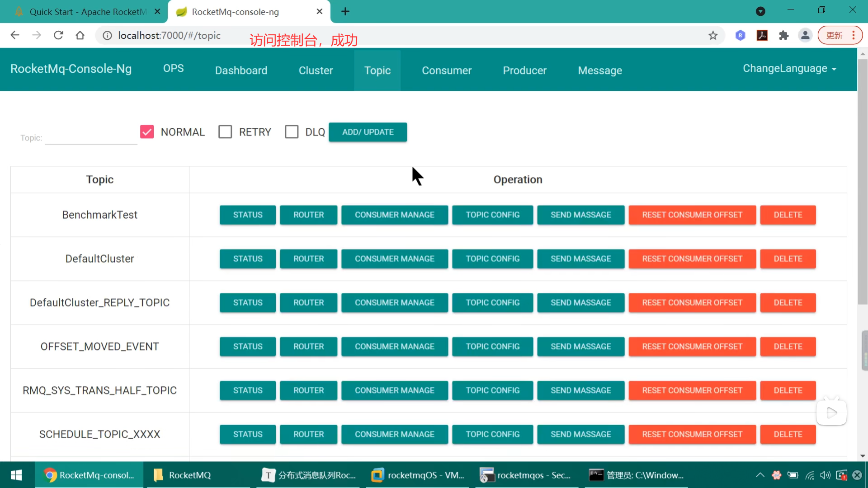The width and height of the screenshot is (868, 488).
Task: Click the ADD/ UPDATE button
Action: 368,132
